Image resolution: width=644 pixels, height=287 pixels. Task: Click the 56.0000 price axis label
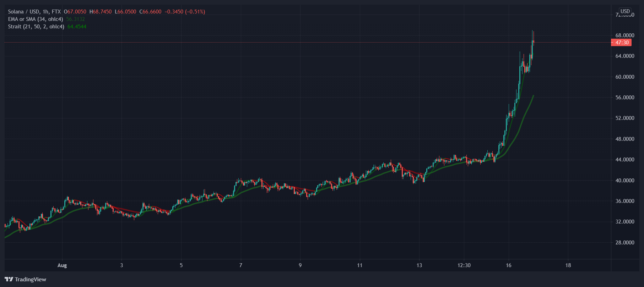tap(625, 98)
